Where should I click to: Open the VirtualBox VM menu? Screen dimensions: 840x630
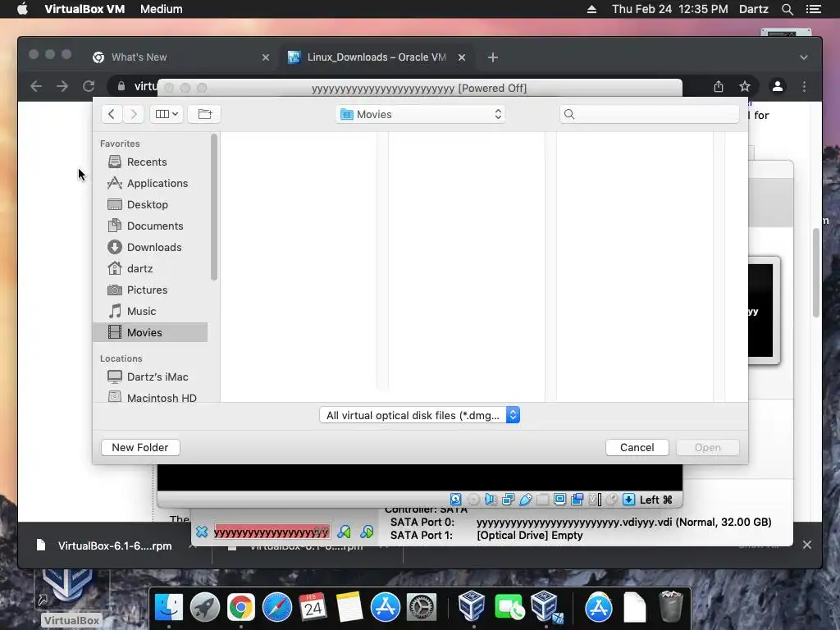coord(84,9)
